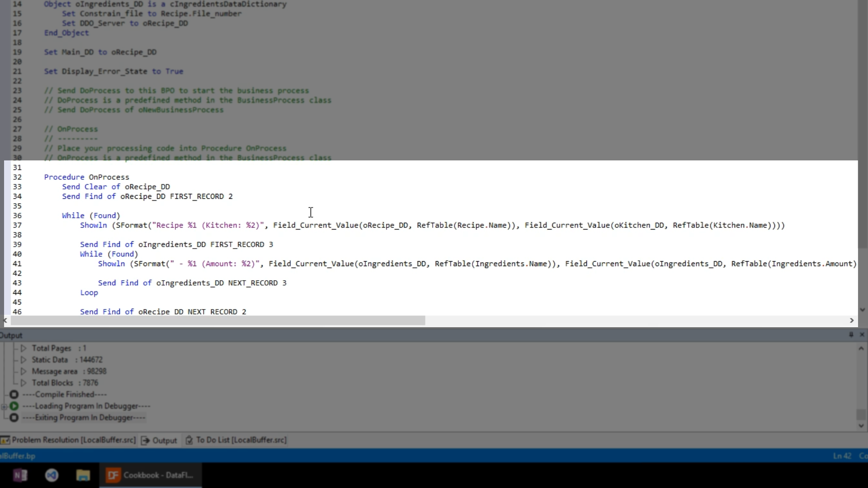The height and width of the screenshot is (488, 868).
Task: Expand Loading Program In Debugger tree node
Action: point(4,406)
